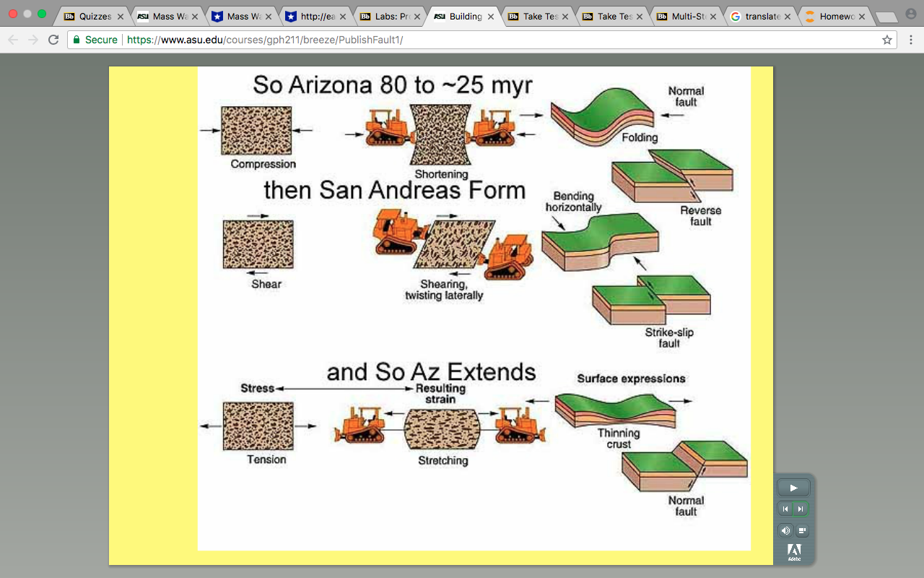
Task: Close the Building tab
Action: (491, 16)
